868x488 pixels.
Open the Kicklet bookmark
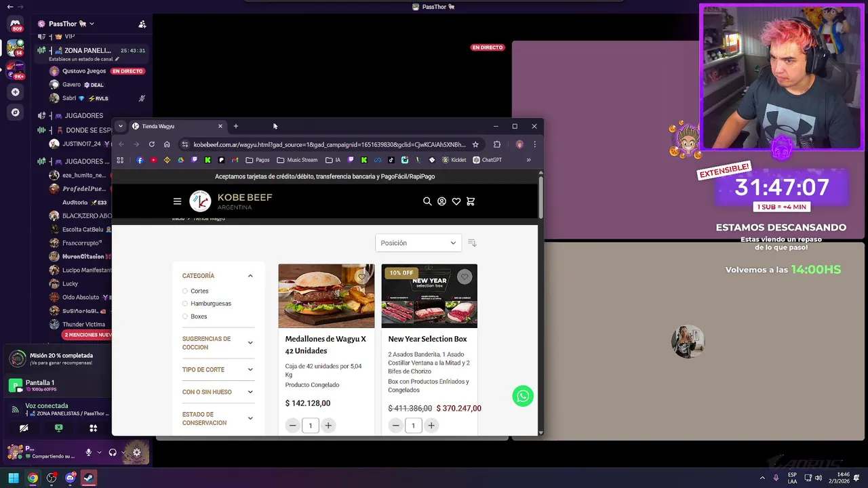(454, 160)
